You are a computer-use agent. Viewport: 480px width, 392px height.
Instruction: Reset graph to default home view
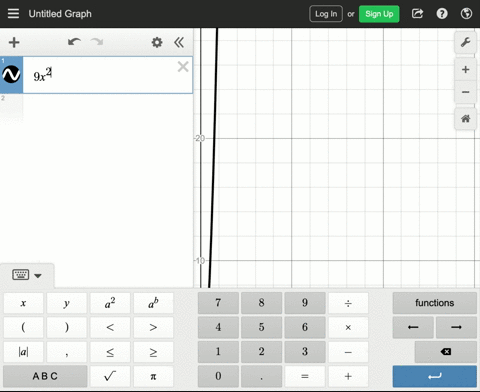pyautogui.click(x=465, y=118)
